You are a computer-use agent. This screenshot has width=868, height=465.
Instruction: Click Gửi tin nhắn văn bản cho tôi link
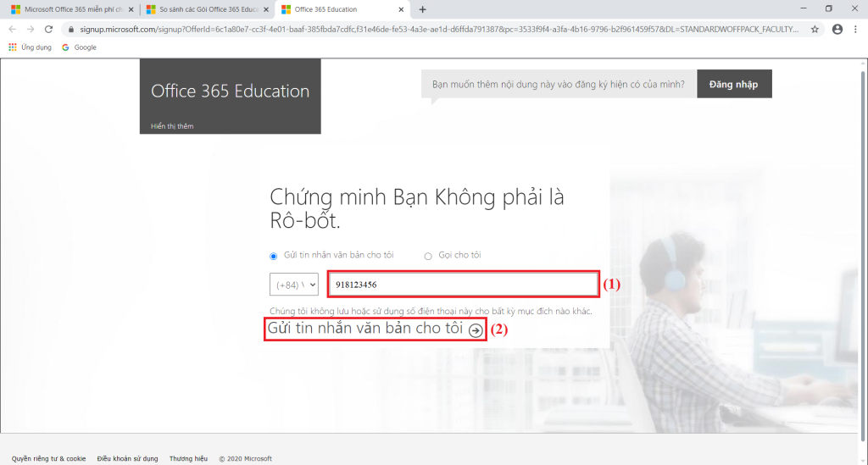365,329
